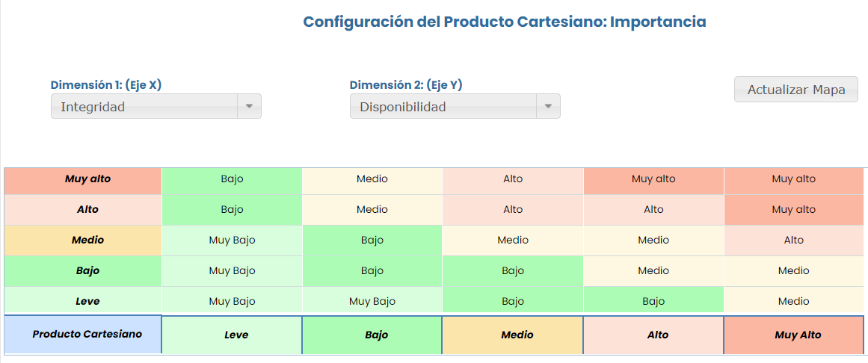Select cell in Alto row, Medio column

pyautogui.click(x=513, y=210)
